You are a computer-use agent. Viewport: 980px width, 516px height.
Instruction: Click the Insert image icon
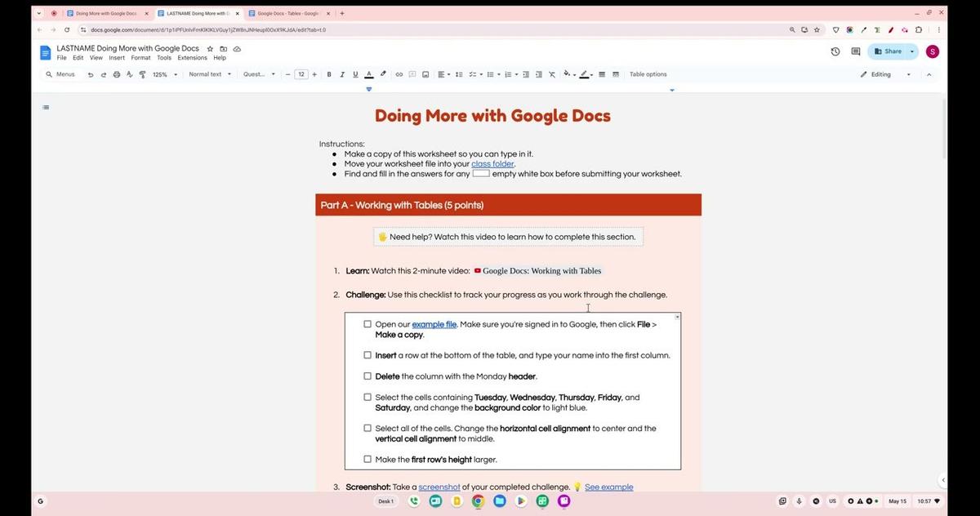[x=425, y=74]
